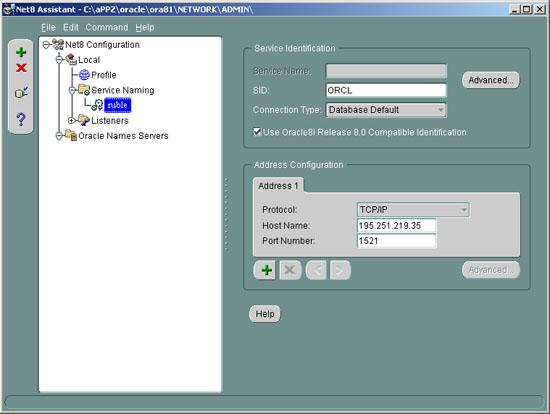Maximize the Net8 Assistant window

point(527,9)
